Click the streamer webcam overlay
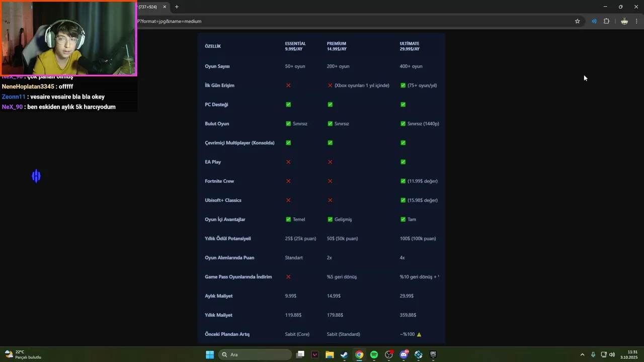The height and width of the screenshot is (362, 644). click(x=68, y=38)
